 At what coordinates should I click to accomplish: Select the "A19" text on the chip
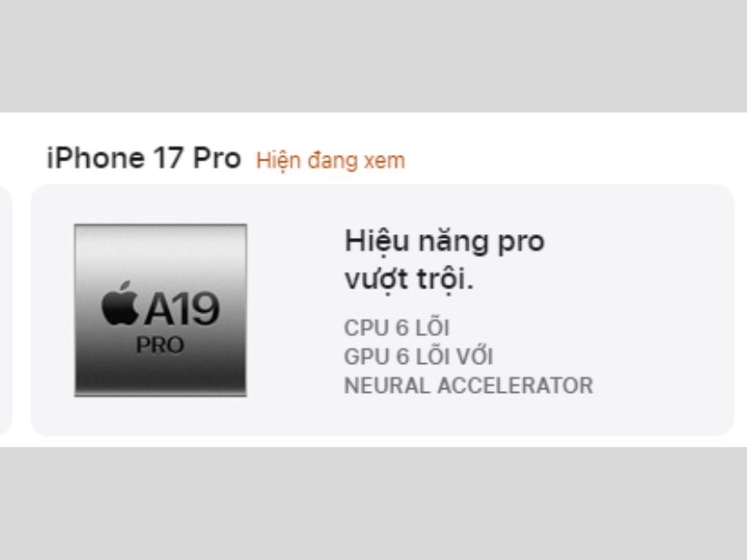click(182, 309)
